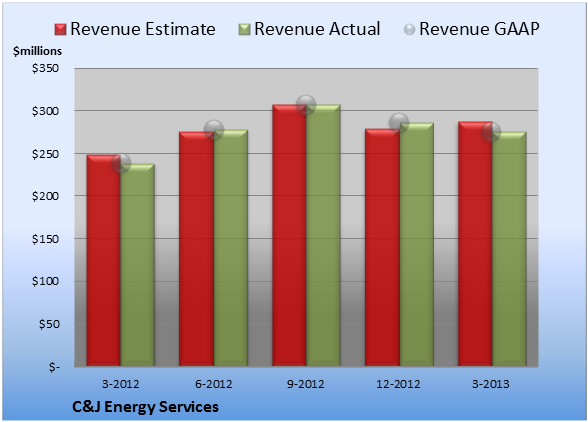Click the 3-2013 GAAP sphere marker

(491, 132)
